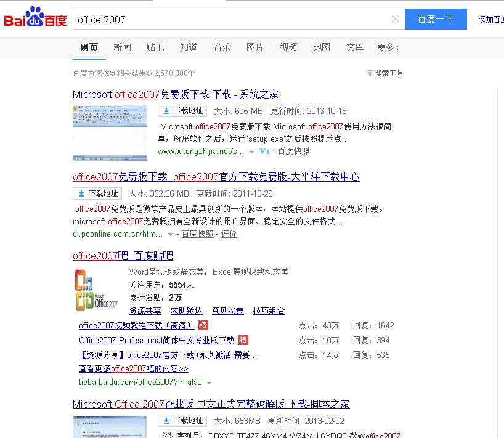Open the 脚本之家 result thumbnail image

pyautogui.click(x=110, y=427)
